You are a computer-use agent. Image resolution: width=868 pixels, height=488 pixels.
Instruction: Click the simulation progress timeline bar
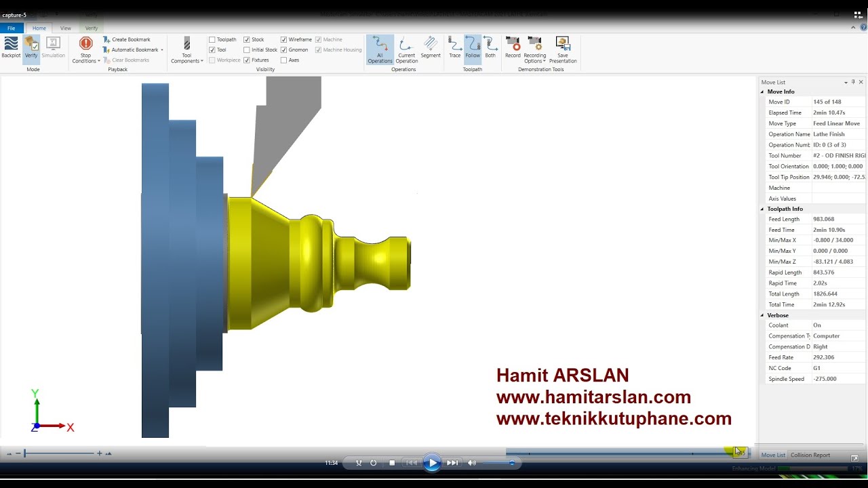tap(627, 452)
